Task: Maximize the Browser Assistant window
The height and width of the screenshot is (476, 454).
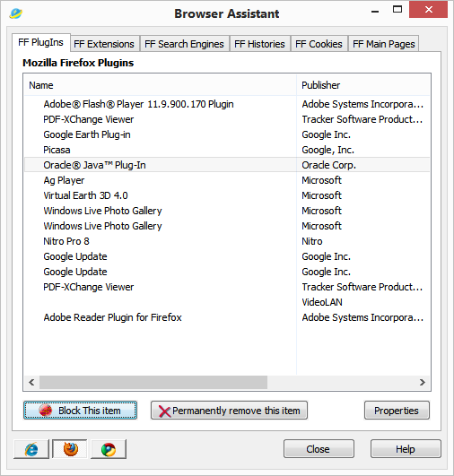Action: pos(397,10)
